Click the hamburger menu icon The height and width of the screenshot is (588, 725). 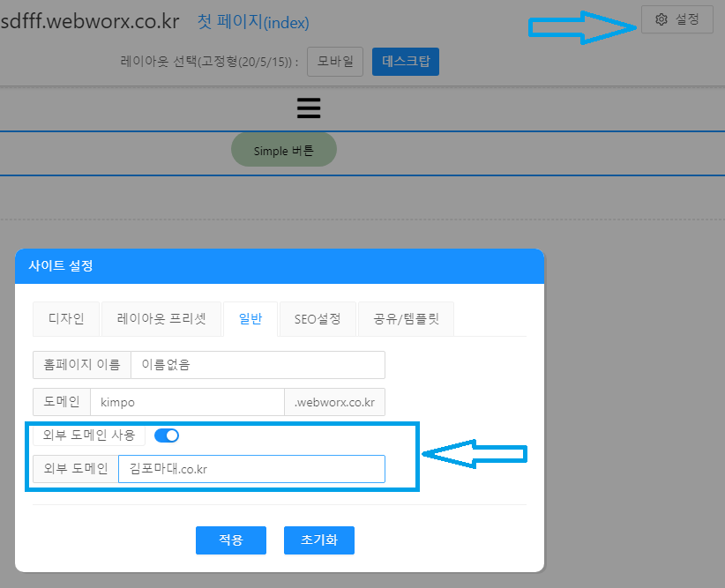point(309,108)
